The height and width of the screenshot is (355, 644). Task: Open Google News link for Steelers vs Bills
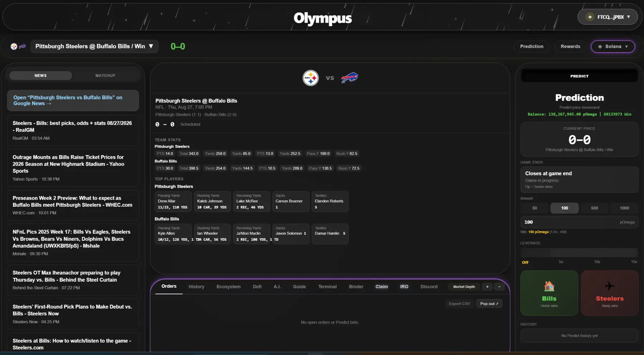point(73,100)
